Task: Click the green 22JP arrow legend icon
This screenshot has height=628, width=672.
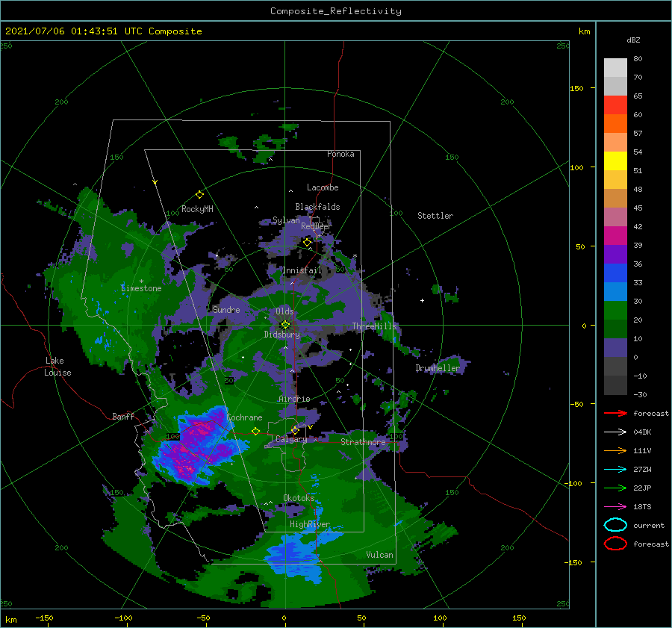Action: [615, 488]
